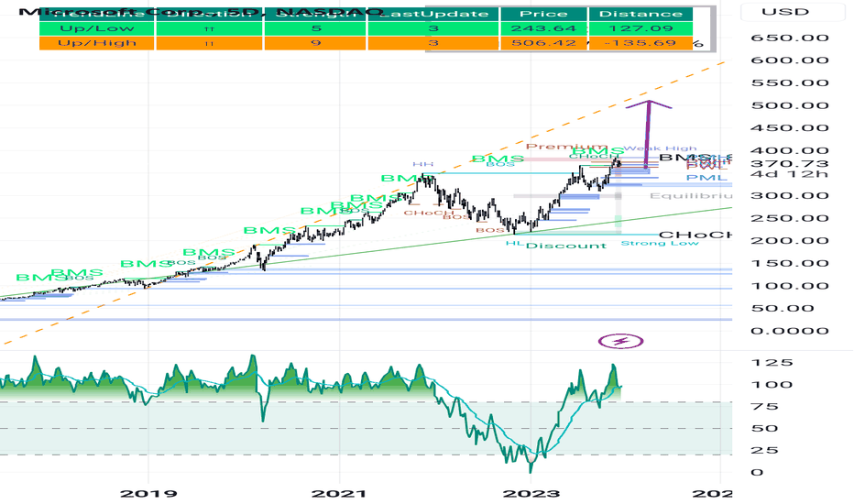Select the HH swing label
This screenshot has height=504, width=854.
pos(423,164)
